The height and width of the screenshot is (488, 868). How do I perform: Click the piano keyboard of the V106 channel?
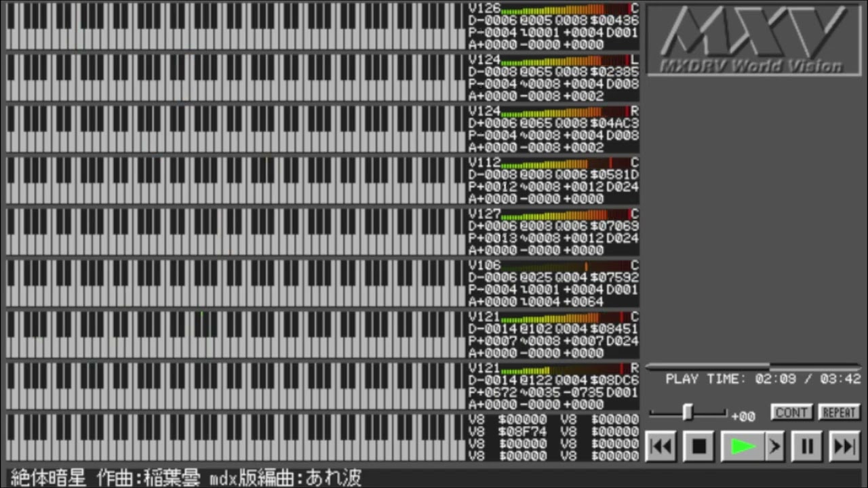pyautogui.click(x=235, y=283)
